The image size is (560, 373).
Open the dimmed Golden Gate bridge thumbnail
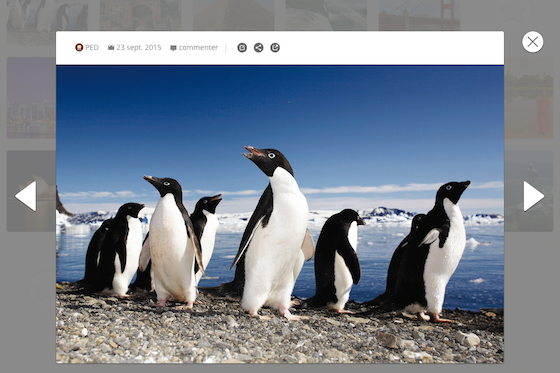pos(419,15)
